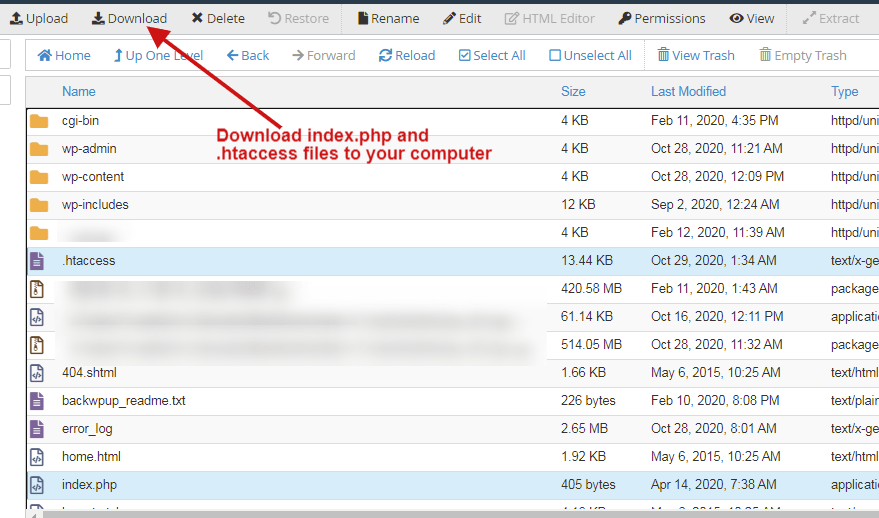Viewport: 879px width, 518px height.
Task: Click the 13.44 KB size cell
Action: click(587, 261)
